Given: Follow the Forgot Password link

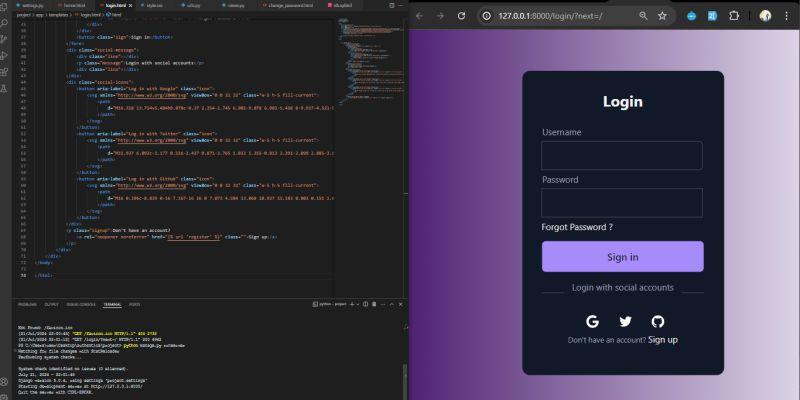Looking at the screenshot, I should click(577, 227).
